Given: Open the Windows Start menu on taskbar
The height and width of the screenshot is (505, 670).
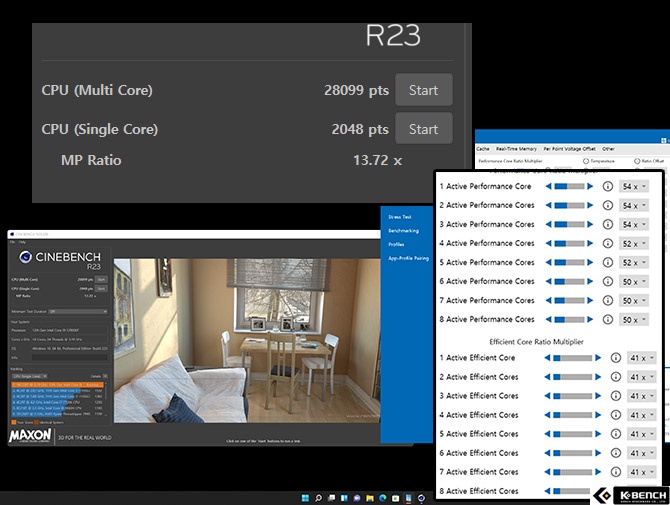Looking at the screenshot, I should (305, 498).
